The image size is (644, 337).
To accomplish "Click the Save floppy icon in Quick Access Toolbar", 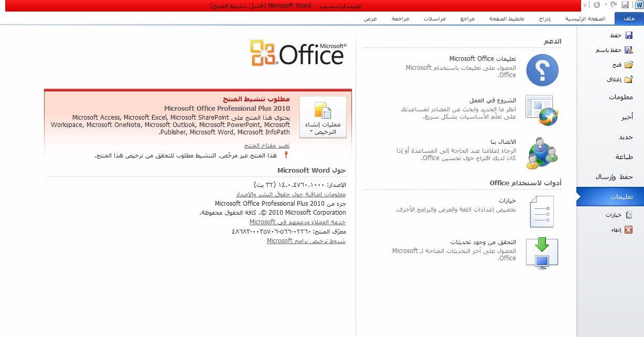I will click(x=625, y=5).
